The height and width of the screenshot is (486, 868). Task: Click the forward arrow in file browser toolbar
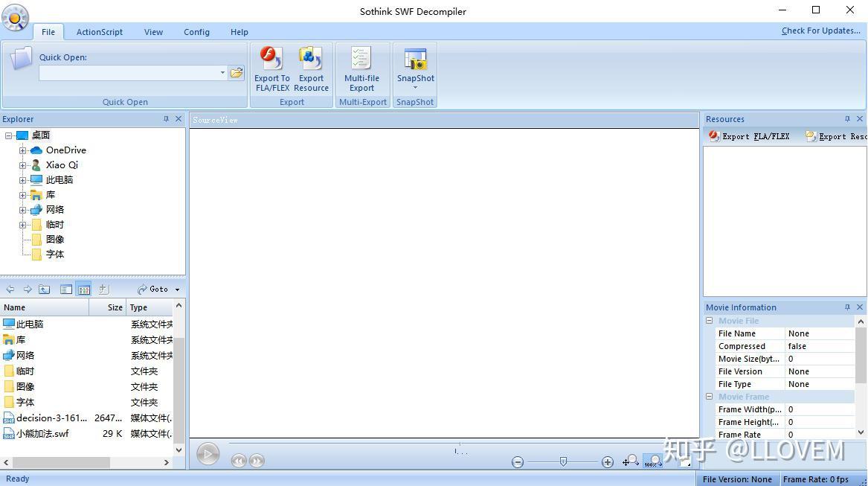pyautogui.click(x=27, y=290)
